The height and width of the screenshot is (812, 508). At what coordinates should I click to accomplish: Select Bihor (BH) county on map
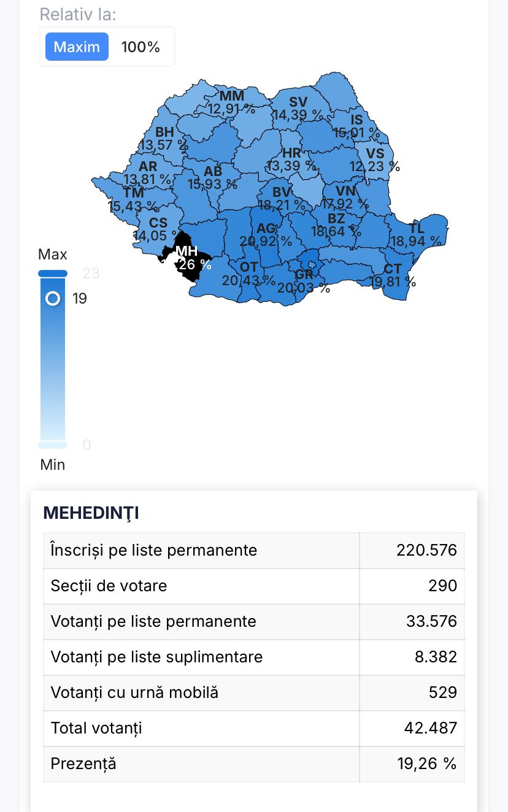coord(164,138)
